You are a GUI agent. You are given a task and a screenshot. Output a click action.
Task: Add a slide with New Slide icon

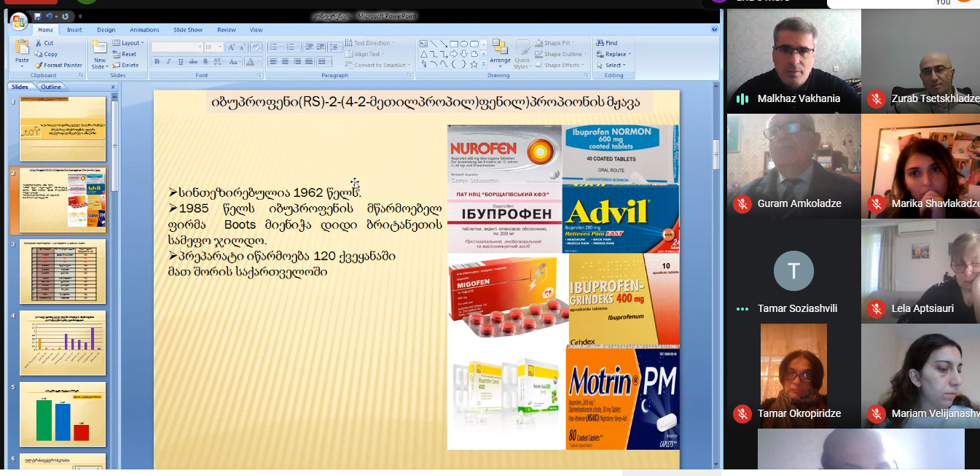point(99,47)
